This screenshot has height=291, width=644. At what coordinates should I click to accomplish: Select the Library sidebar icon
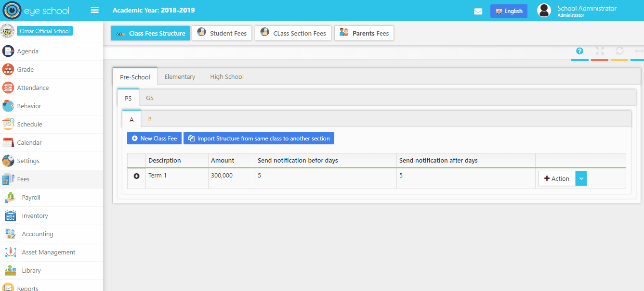[x=11, y=270]
